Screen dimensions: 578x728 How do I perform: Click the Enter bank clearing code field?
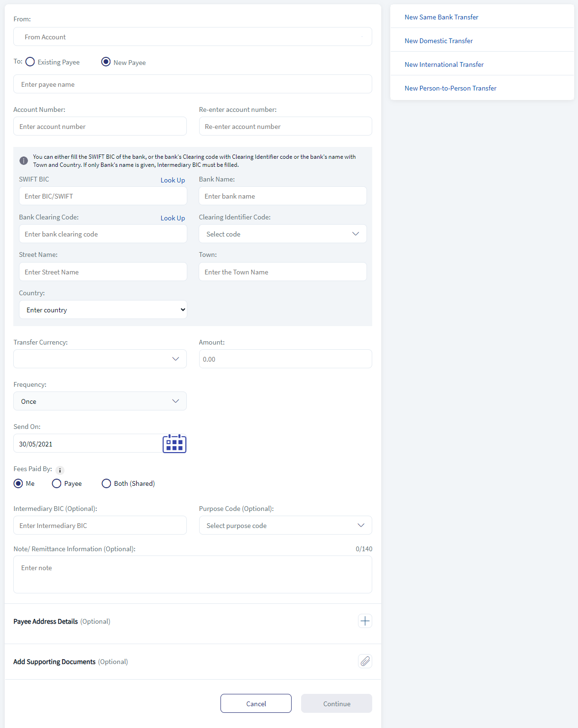tap(103, 234)
